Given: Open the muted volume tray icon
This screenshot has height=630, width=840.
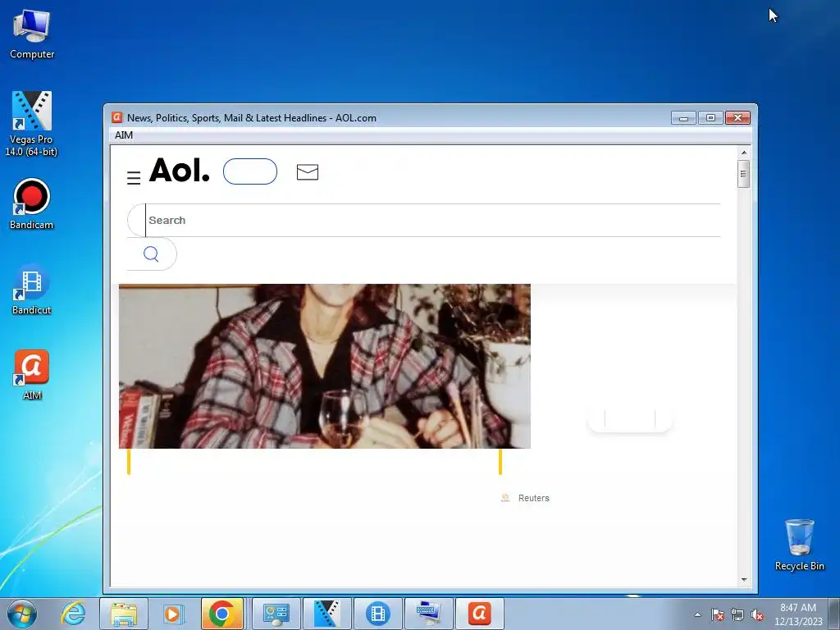Looking at the screenshot, I should (x=757, y=614).
